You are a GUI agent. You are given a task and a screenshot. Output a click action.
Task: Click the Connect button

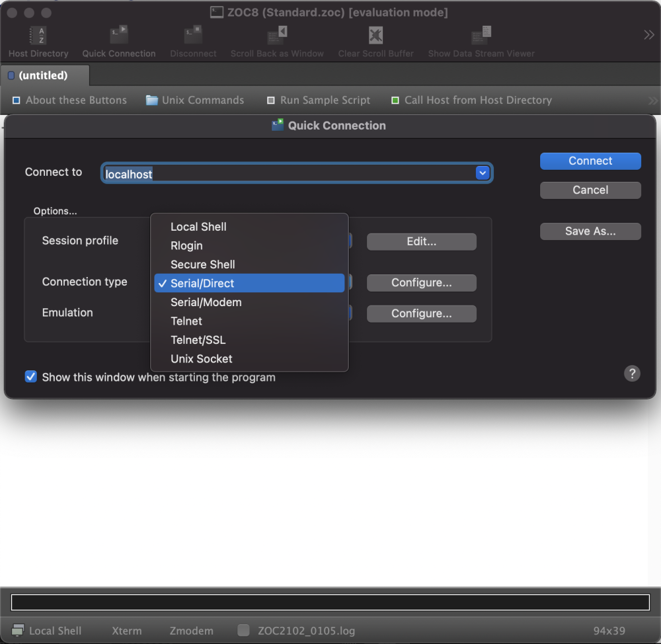pyautogui.click(x=590, y=161)
